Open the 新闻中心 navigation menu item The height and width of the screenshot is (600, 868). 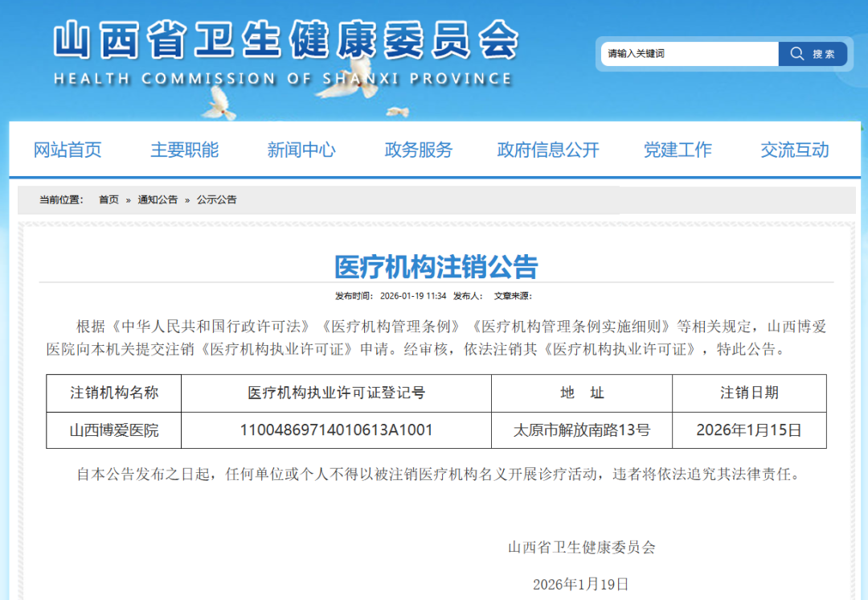301,150
